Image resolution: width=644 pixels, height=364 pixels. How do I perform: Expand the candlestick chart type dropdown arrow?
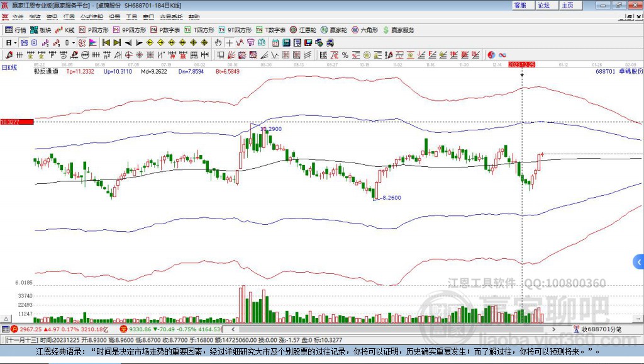tap(74, 43)
